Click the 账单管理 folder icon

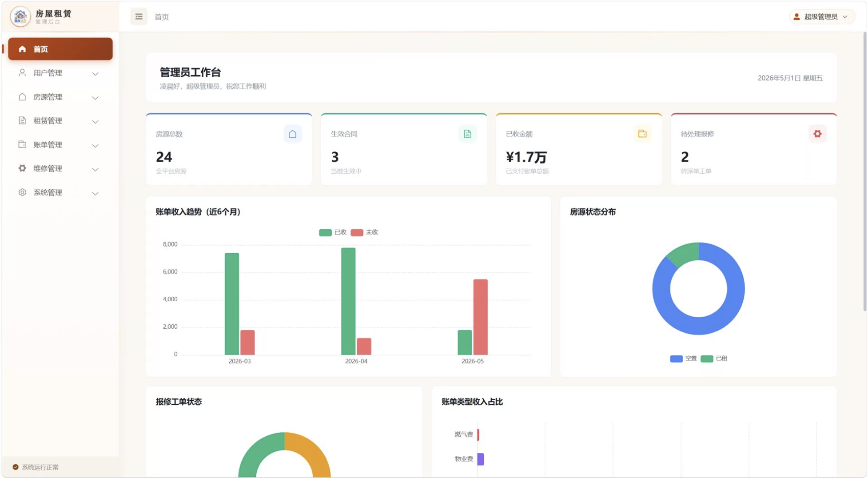[x=22, y=144]
